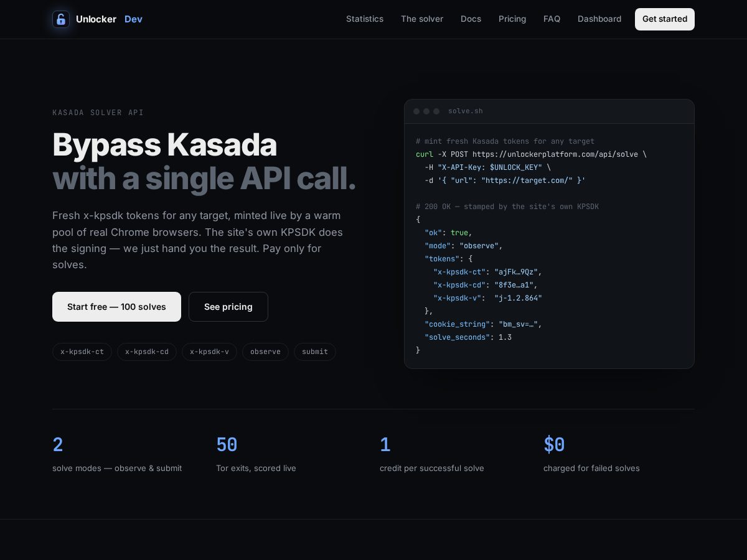Click the observe tag pill
This screenshot has width=747, height=560.
(x=265, y=352)
